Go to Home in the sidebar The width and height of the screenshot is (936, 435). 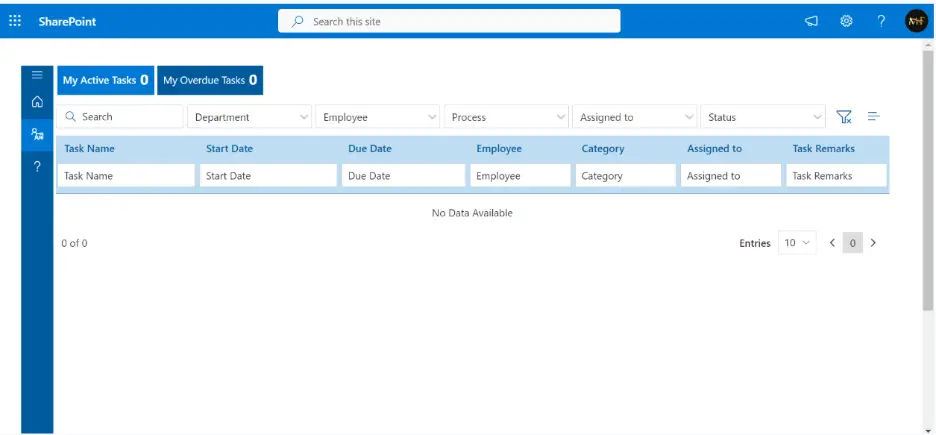click(37, 102)
